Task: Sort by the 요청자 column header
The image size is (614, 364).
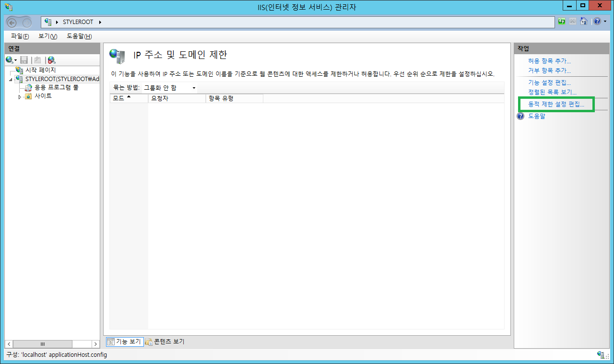Action: click(x=177, y=98)
